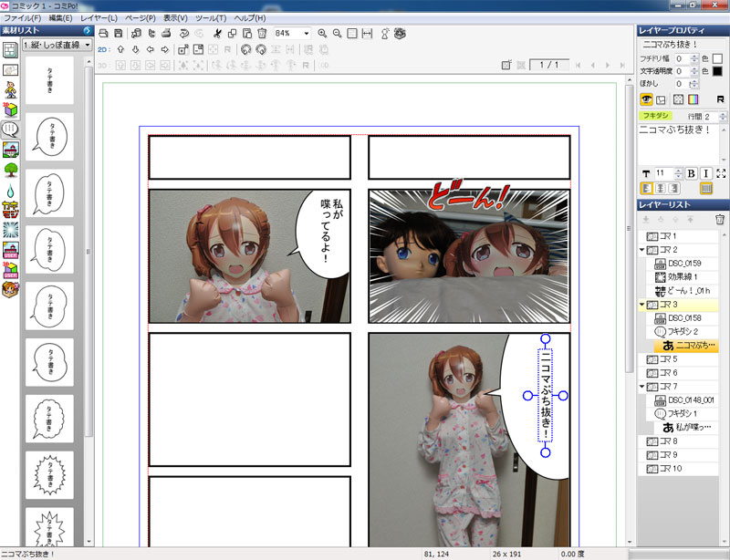This screenshot has height=560, width=730.
Task: Open the 3D character category in sidebar
Action: point(10,90)
